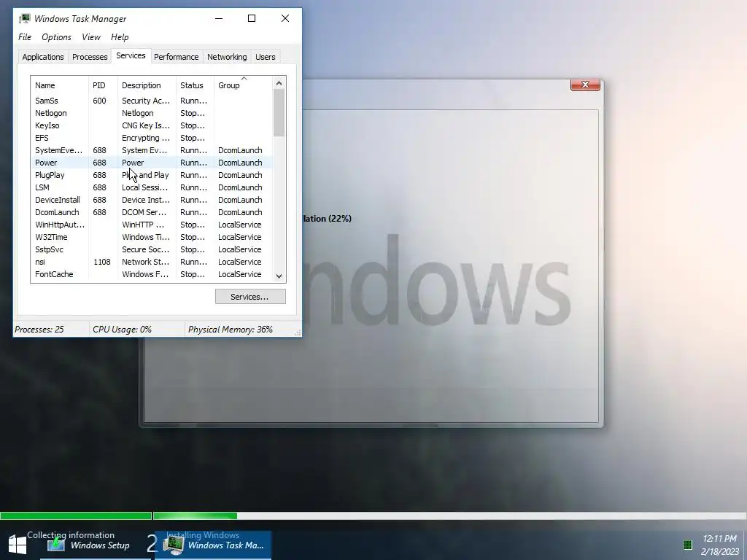This screenshot has width=747, height=560.
Task: Sort by the Status column header
Action: [194, 85]
